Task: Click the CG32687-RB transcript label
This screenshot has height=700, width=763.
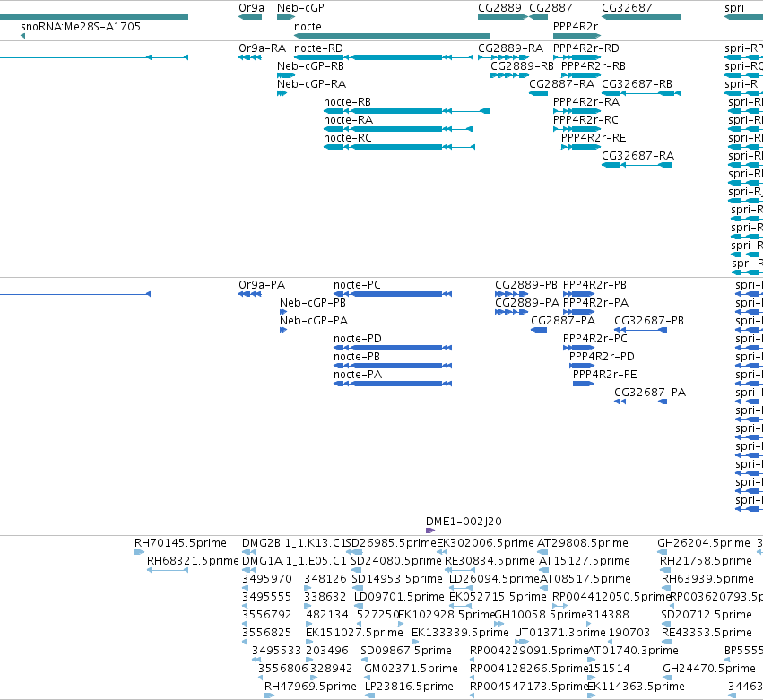Action: 637,84
